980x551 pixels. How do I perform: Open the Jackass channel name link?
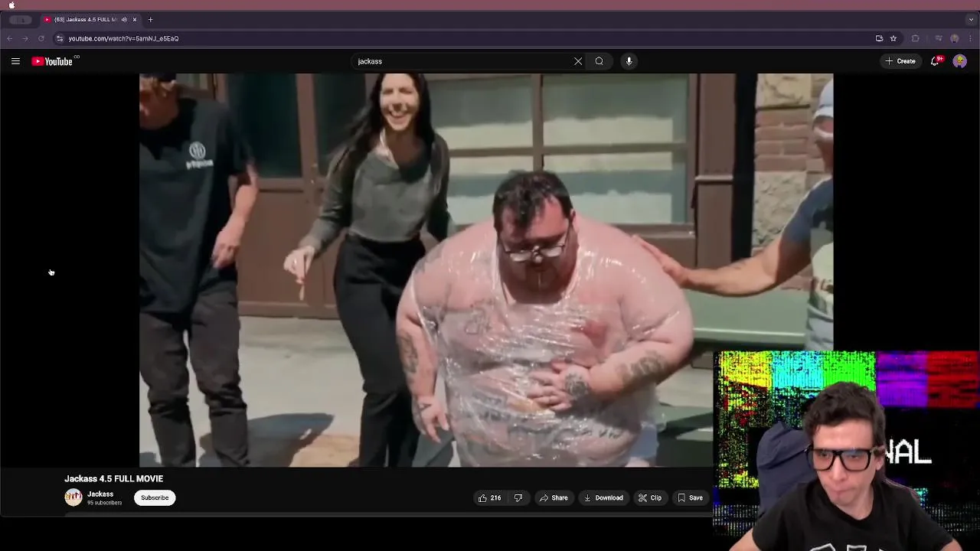pos(100,494)
